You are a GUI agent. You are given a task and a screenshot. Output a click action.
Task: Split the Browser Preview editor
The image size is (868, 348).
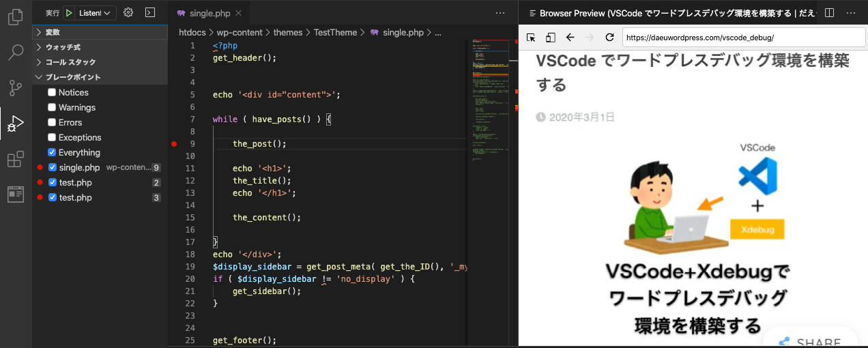pos(829,13)
